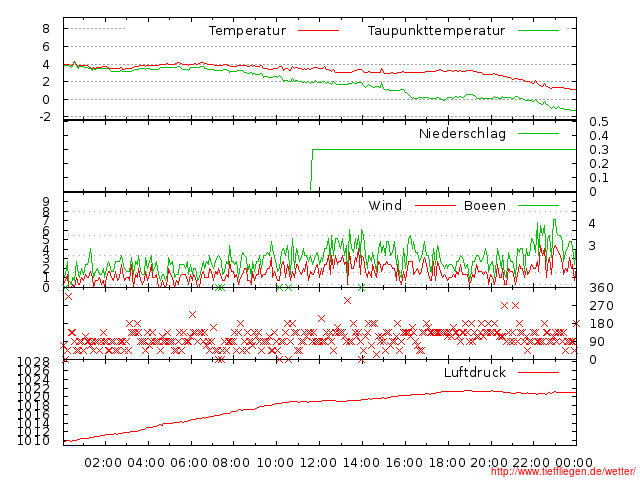Click the temperature axis value 8
The width and height of the screenshot is (640, 480).
[46, 29]
